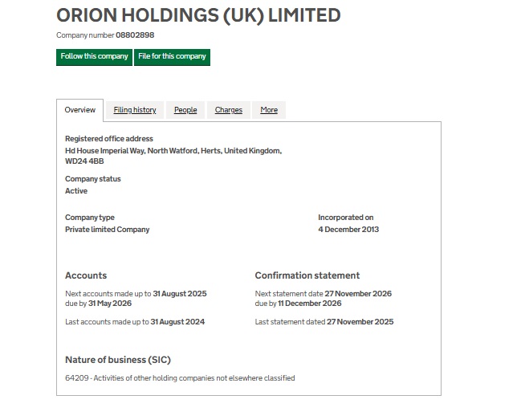The image size is (521, 420).
Task: Open the People tab
Action: 185,110
